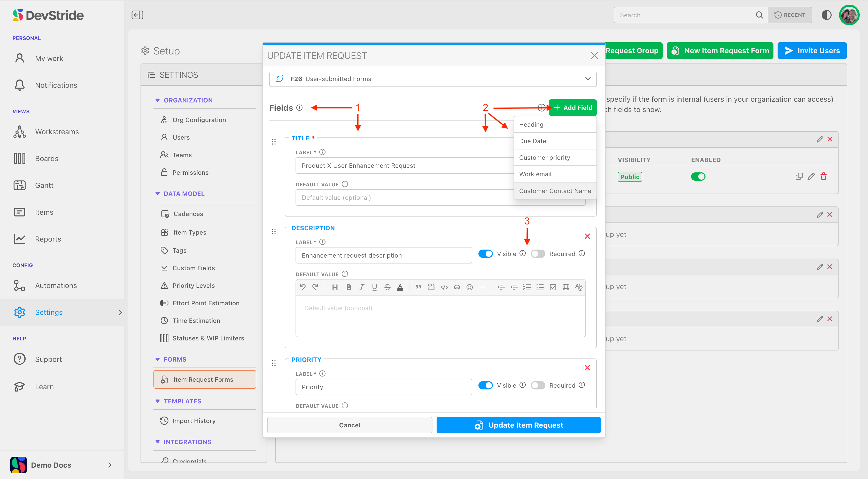
Task: Click the Italic formatting icon
Action: (361, 287)
